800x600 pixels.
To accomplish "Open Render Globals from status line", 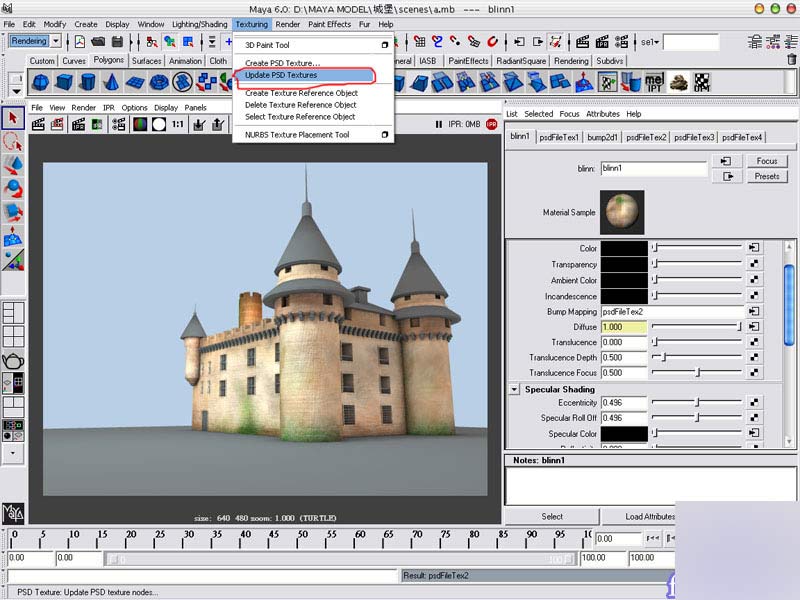I will click(621, 42).
